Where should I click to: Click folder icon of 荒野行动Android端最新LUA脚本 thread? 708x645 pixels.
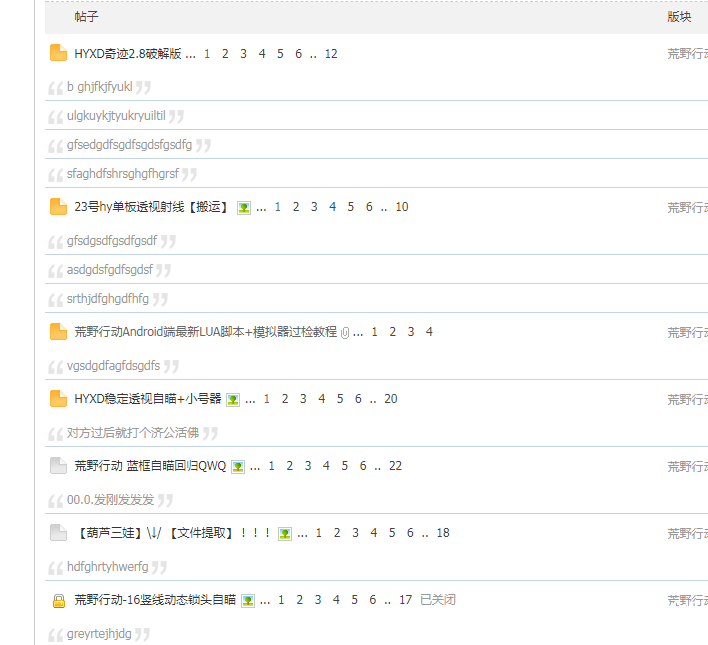(58, 332)
